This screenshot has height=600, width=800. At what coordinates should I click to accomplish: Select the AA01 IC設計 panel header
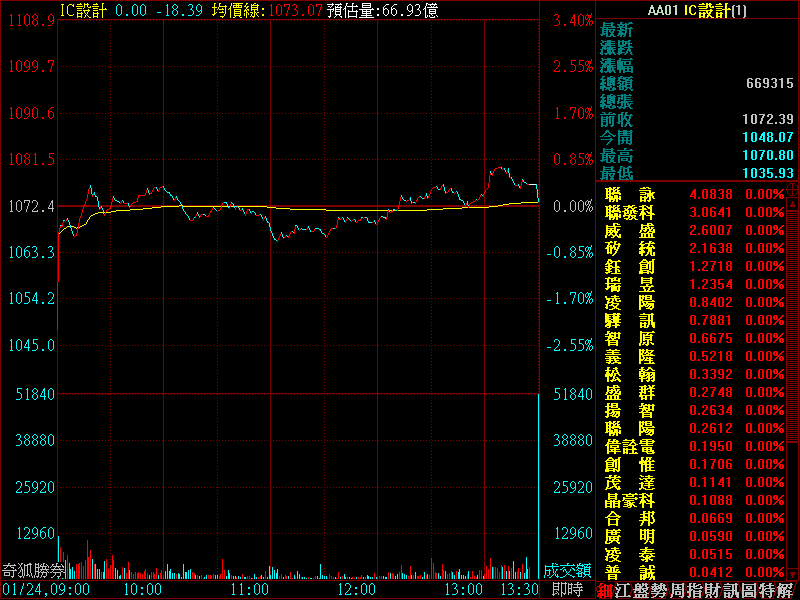point(696,10)
